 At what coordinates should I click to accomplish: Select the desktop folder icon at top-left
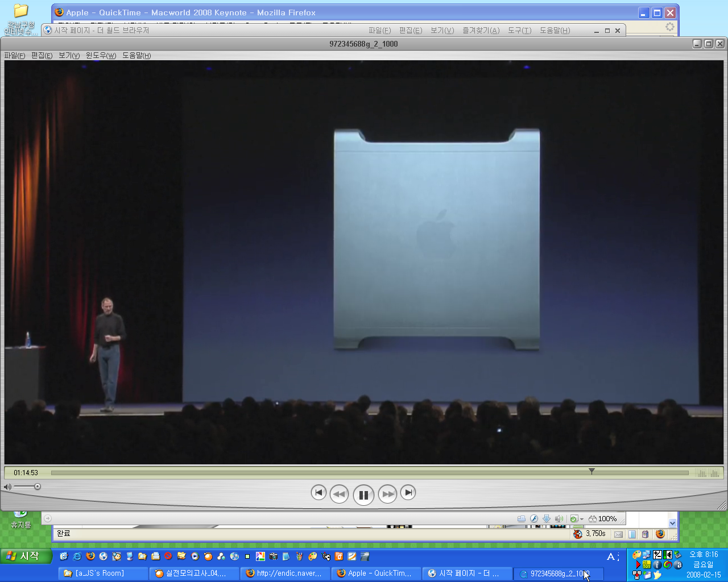pyautogui.click(x=20, y=20)
